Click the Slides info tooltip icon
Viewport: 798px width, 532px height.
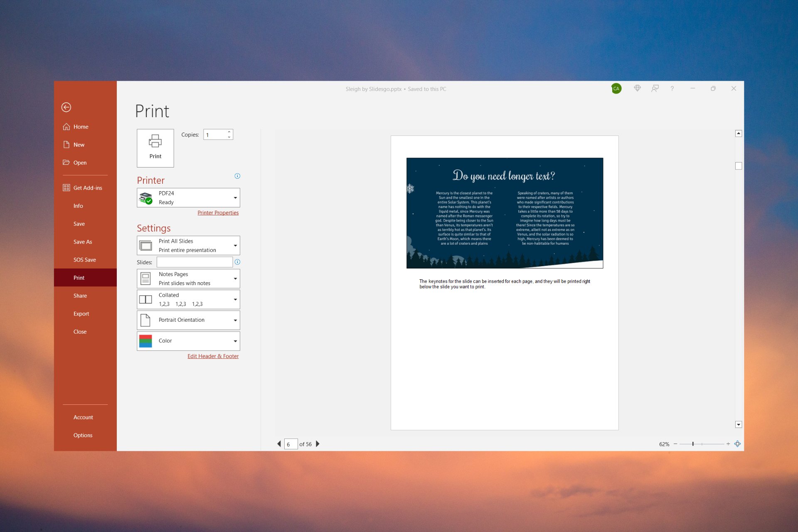pos(237,262)
